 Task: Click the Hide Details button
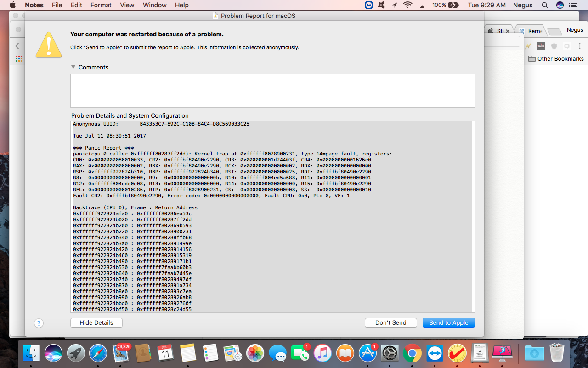(96, 323)
